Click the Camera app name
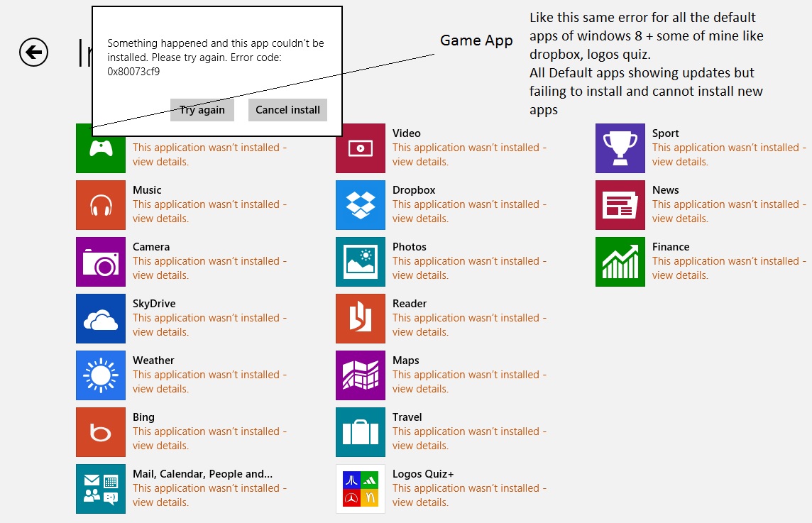Viewport: 812px width, 523px height. (x=151, y=247)
